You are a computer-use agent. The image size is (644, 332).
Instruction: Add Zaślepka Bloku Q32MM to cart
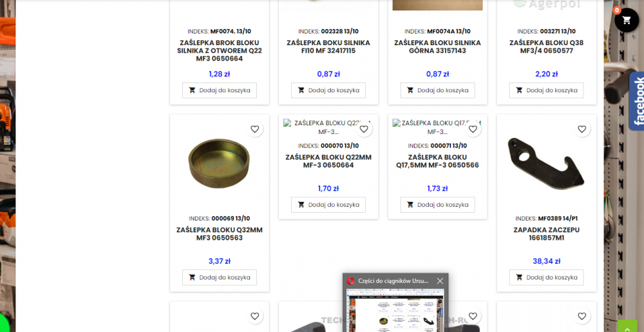point(220,277)
